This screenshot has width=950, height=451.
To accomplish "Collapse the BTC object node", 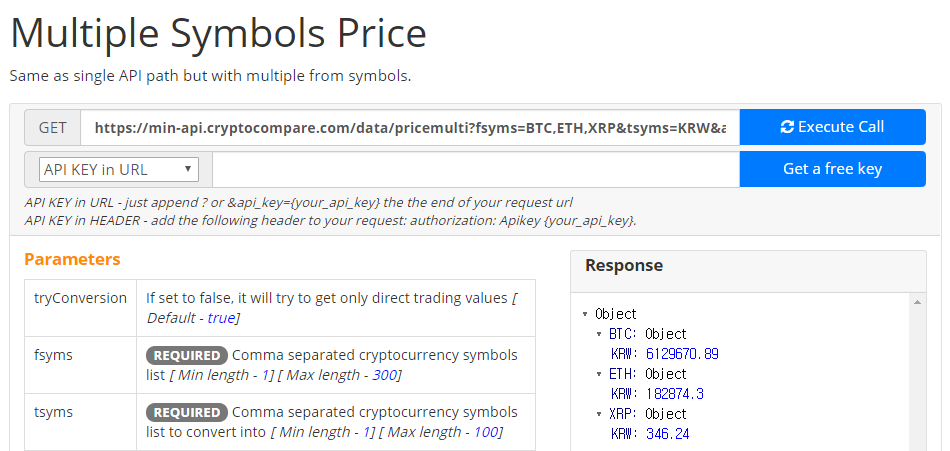I will pos(599,334).
